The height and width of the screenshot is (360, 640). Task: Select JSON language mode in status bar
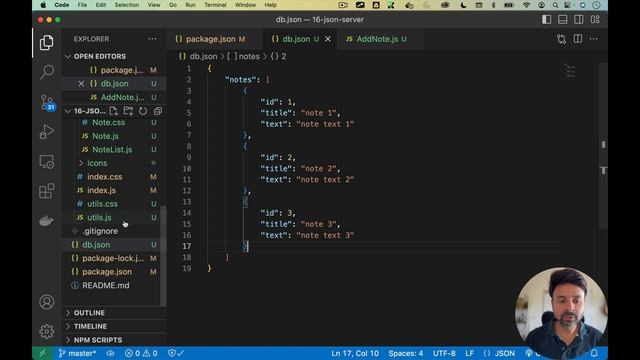click(499, 353)
